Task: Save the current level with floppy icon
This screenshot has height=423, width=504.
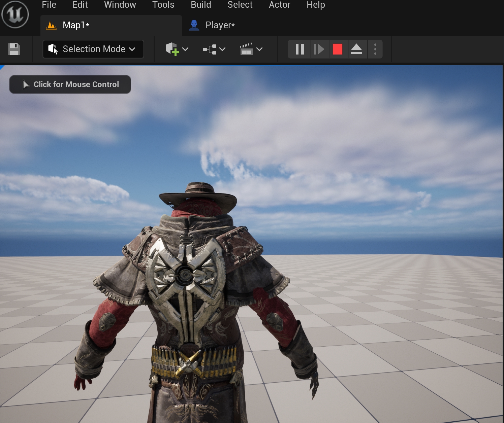Action: (x=14, y=49)
